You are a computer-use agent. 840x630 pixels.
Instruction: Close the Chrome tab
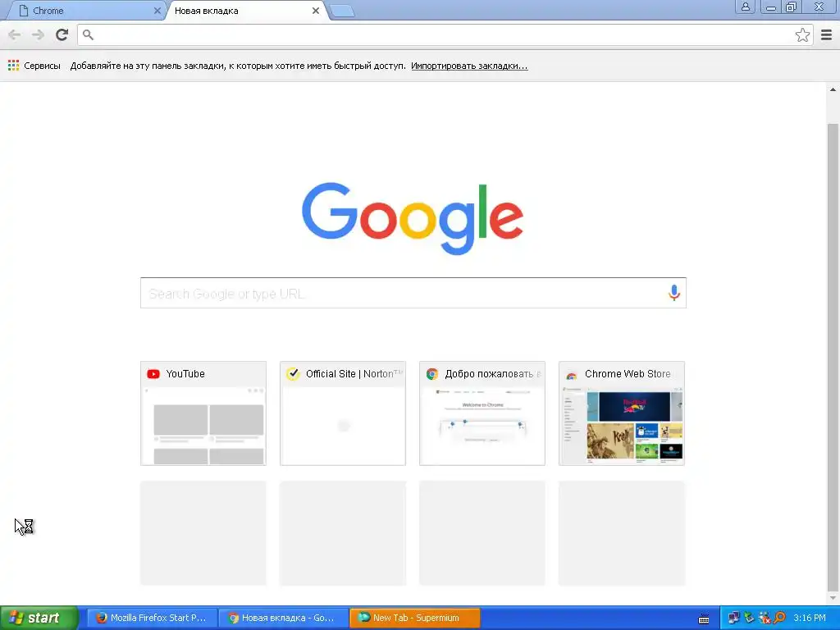point(157,11)
